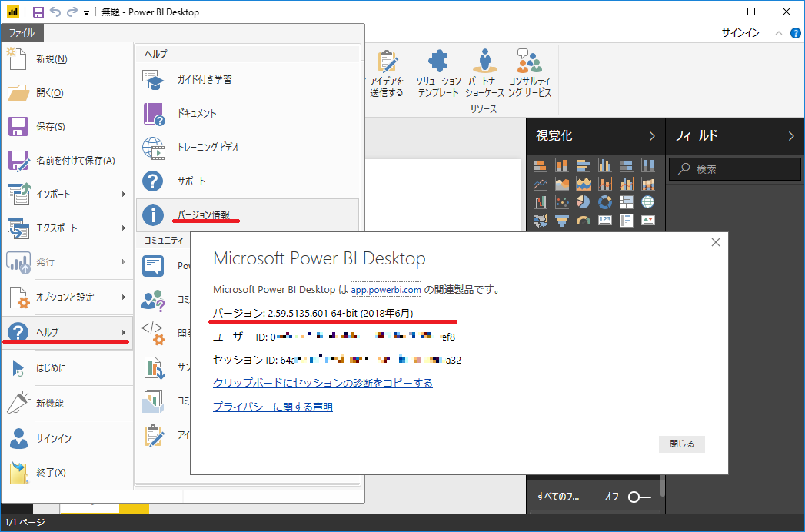Image resolution: width=805 pixels, height=532 pixels.
Task: Select the gauge visual
Action: pos(584,221)
